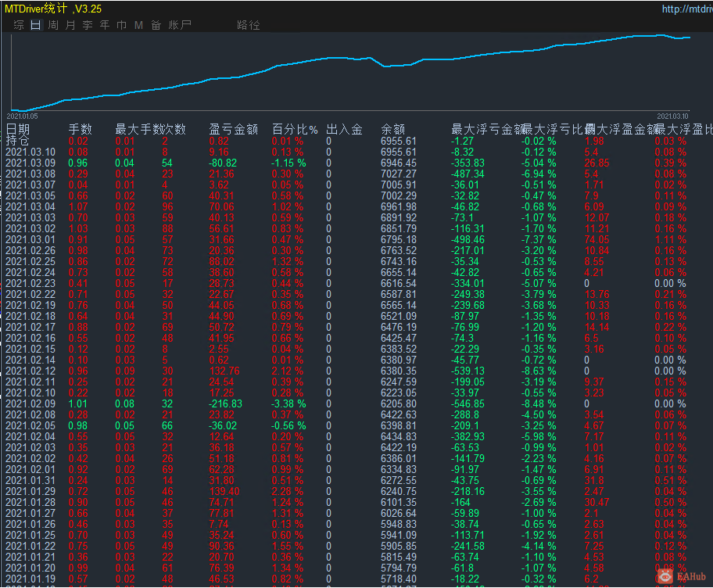Click the 百分比% column header
Viewport: 713px width, 588px height.
click(295, 129)
